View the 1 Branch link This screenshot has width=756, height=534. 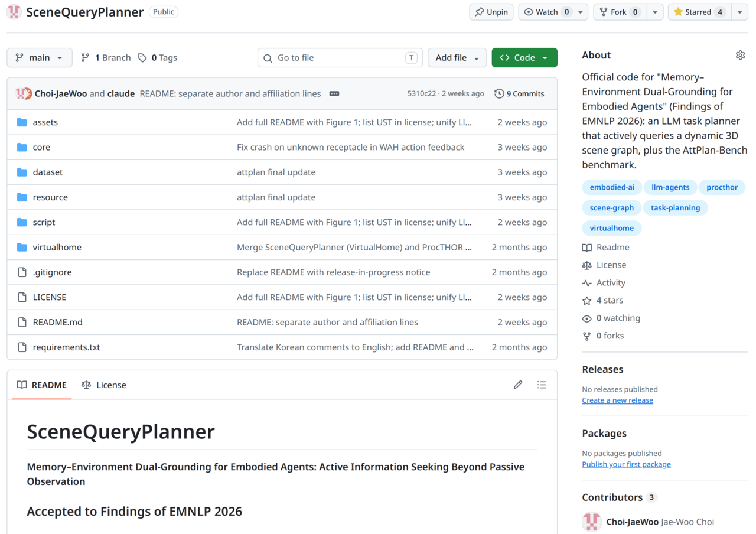pyautogui.click(x=106, y=57)
